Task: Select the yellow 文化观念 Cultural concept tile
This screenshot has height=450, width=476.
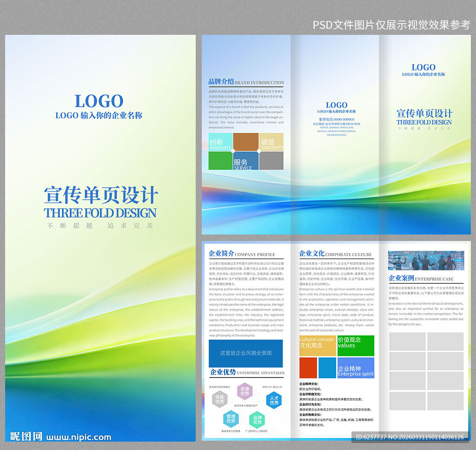Action: coord(317,346)
